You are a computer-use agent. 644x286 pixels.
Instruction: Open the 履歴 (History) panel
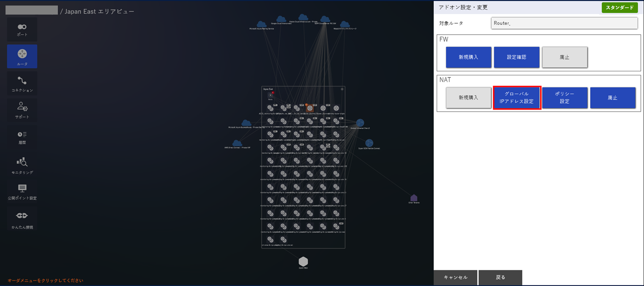click(22, 136)
